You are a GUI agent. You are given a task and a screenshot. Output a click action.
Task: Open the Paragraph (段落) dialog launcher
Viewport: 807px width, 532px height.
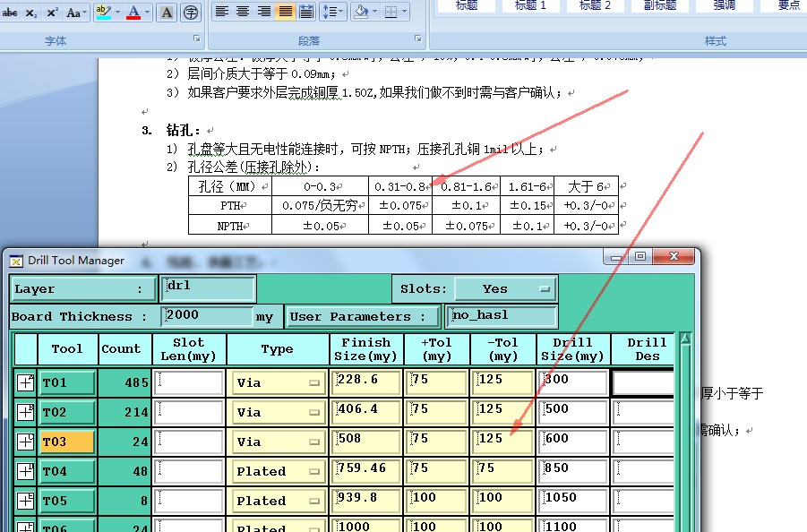pyautogui.click(x=418, y=39)
